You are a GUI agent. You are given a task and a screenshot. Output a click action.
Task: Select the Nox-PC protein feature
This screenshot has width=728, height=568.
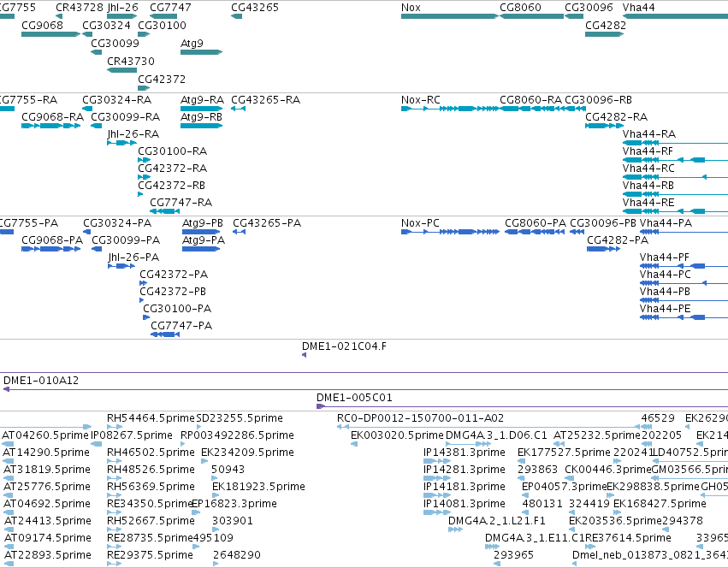(x=449, y=232)
